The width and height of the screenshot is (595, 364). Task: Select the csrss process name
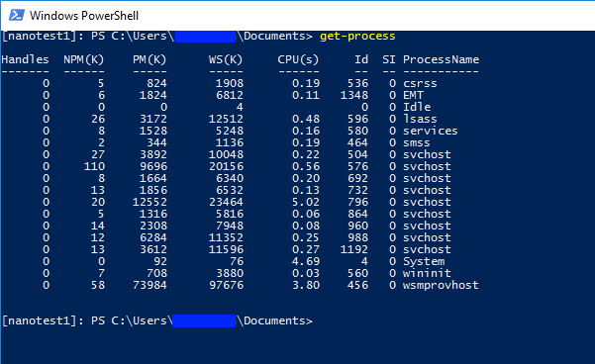(x=420, y=83)
